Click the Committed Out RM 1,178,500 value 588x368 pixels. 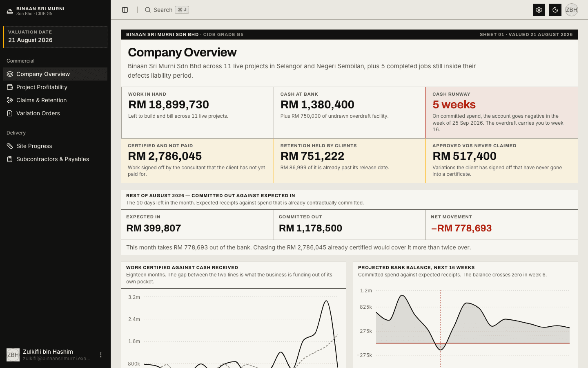pyautogui.click(x=310, y=228)
